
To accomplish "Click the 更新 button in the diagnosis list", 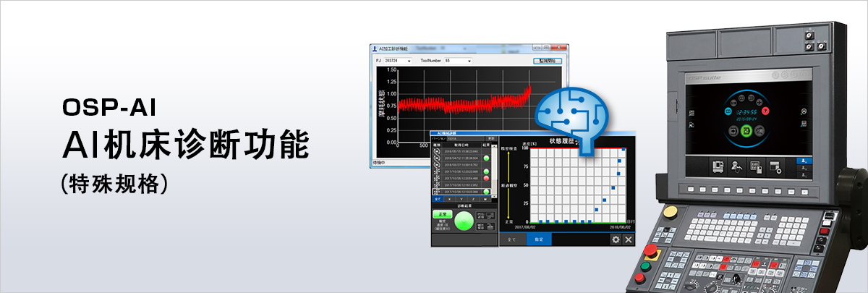I will 492,138.
